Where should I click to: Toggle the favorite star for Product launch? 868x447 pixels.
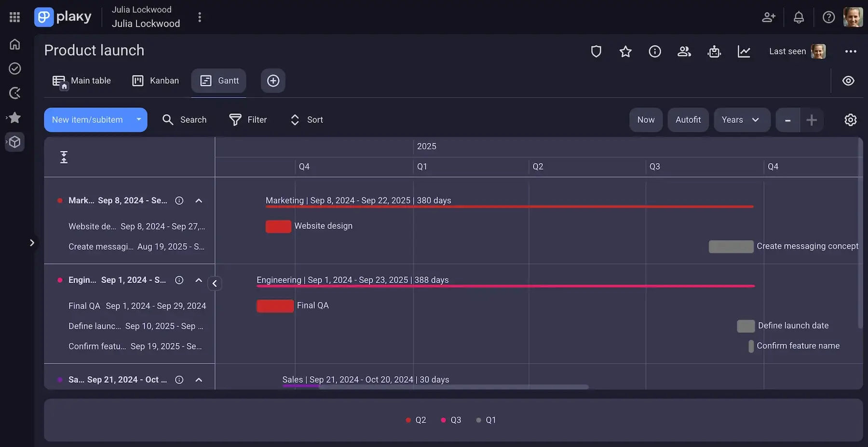(x=625, y=51)
